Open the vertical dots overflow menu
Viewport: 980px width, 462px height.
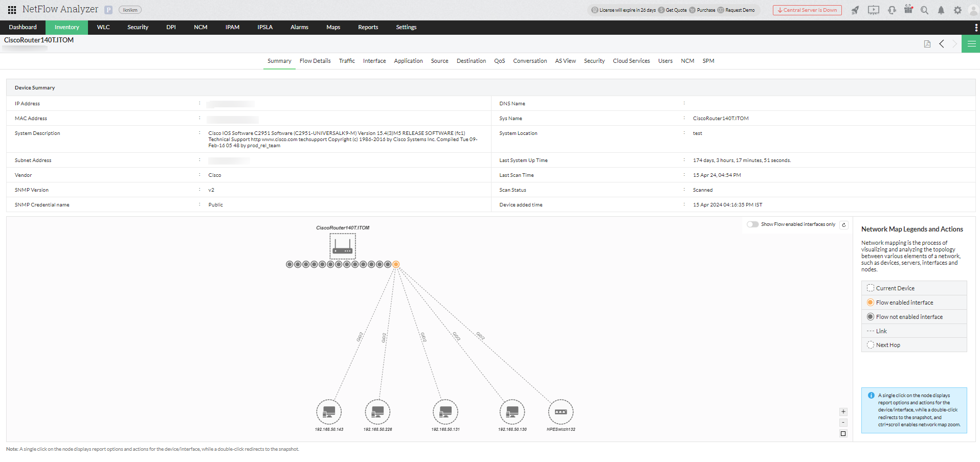pos(976,27)
